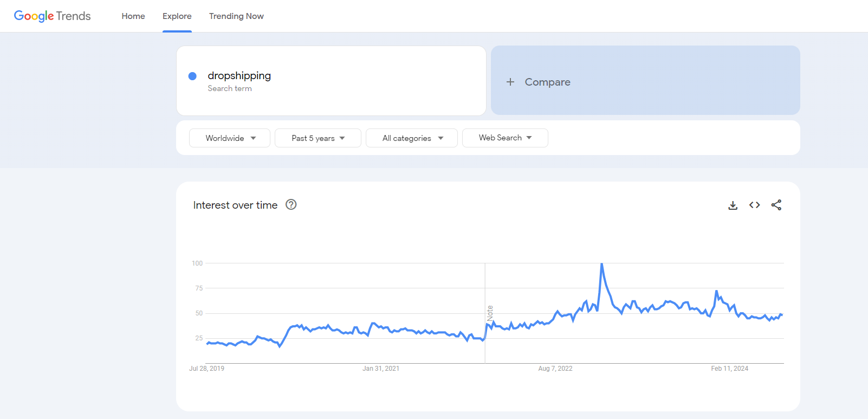
Task: Open the Home tab
Action: click(133, 16)
